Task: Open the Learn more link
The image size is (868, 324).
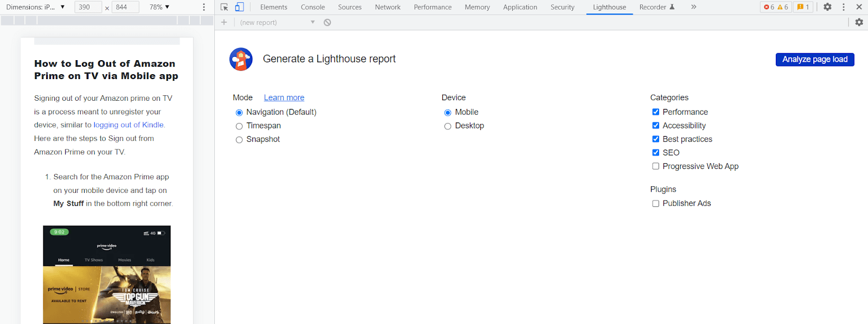Action: pyautogui.click(x=284, y=98)
